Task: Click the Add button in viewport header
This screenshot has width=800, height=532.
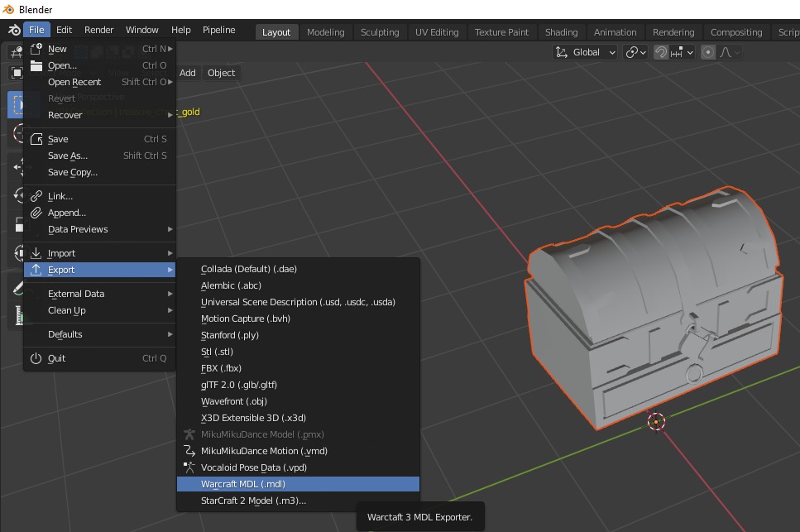Action: click(x=188, y=73)
